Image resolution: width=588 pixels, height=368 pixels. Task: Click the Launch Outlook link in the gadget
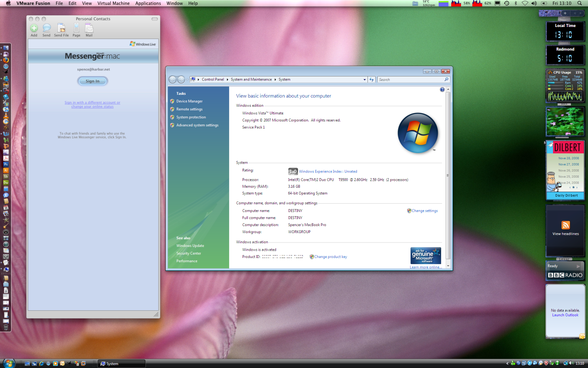(565, 315)
